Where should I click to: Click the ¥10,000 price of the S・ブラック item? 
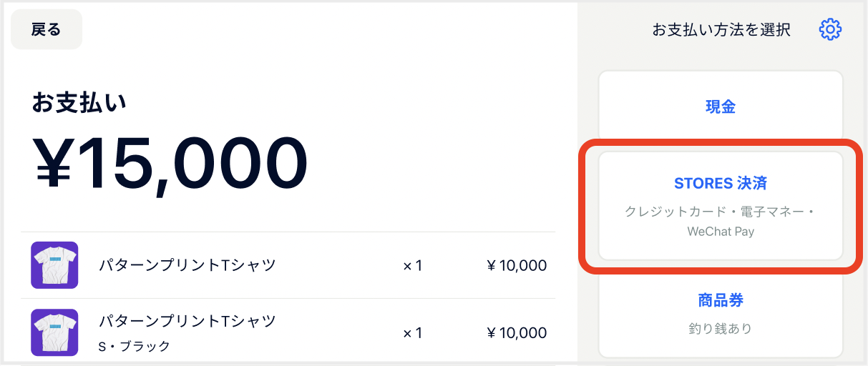click(517, 332)
